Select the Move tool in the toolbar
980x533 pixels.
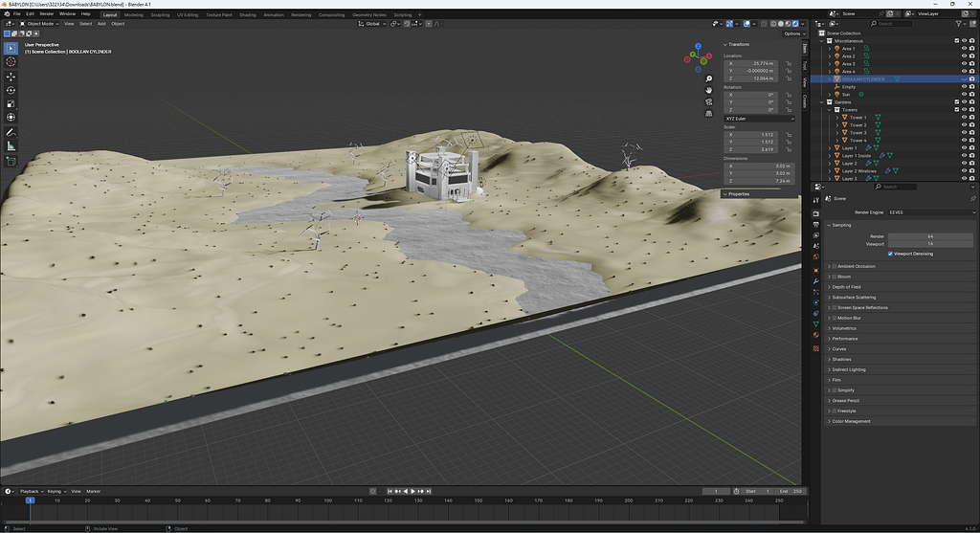[11, 76]
